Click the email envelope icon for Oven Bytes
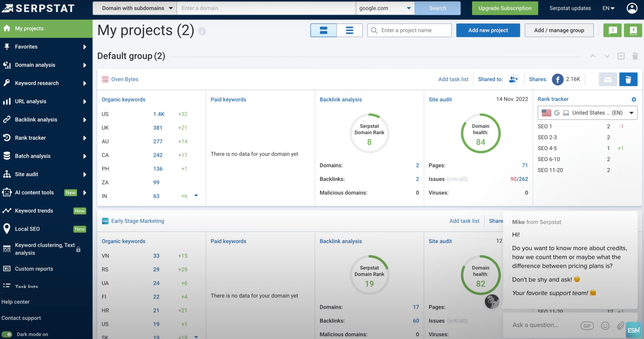The height and width of the screenshot is (339, 644). pyautogui.click(x=608, y=80)
